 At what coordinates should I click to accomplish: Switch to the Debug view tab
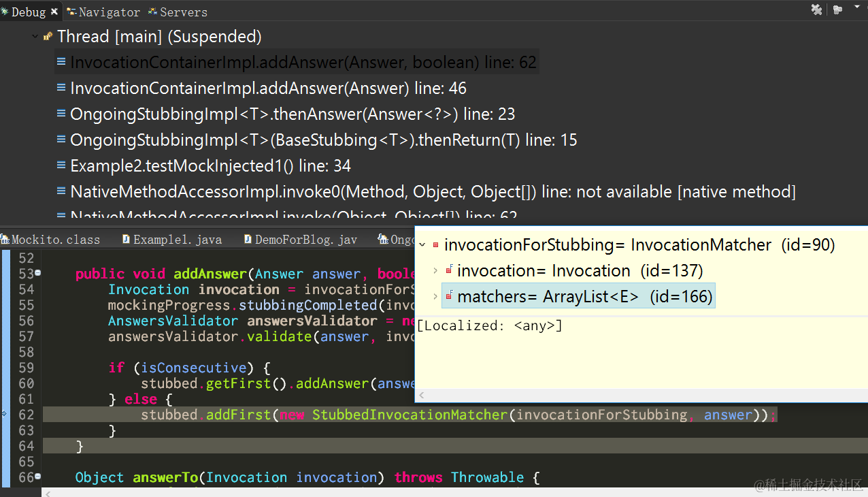(x=29, y=12)
